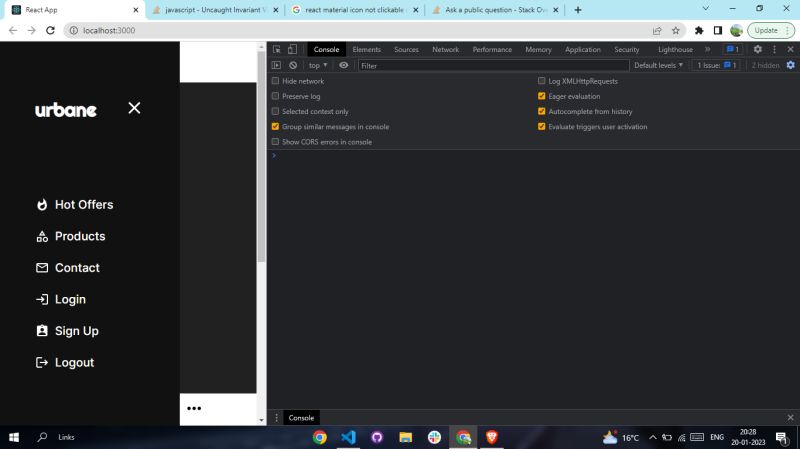Image resolution: width=800 pixels, height=449 pixels.
Task: Open the Sources tab
Action: pos(406,49)
